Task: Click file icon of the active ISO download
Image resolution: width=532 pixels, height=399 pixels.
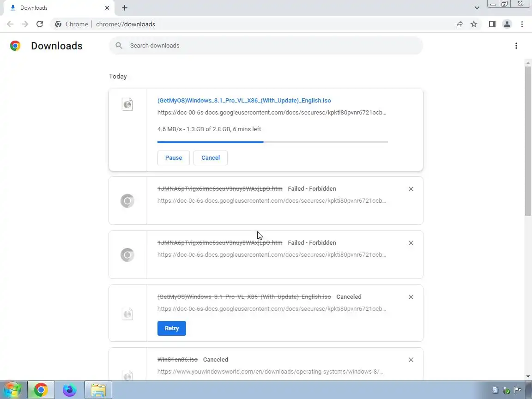Action: tap(127, 104)
